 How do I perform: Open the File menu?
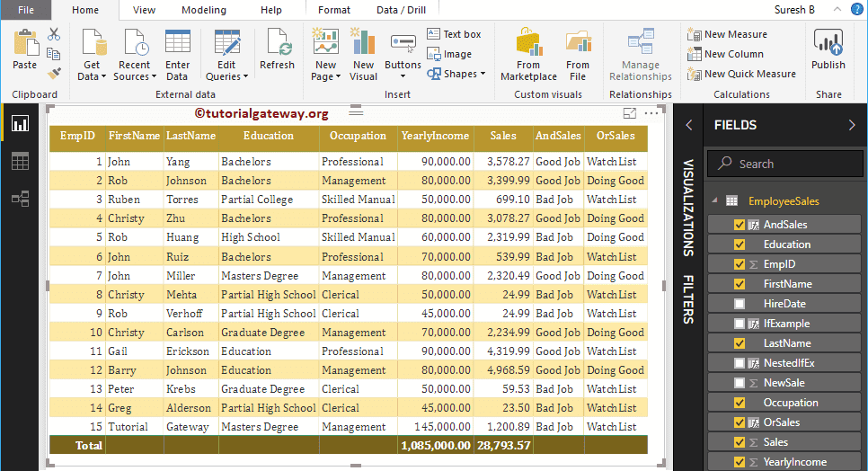point(26,10)
